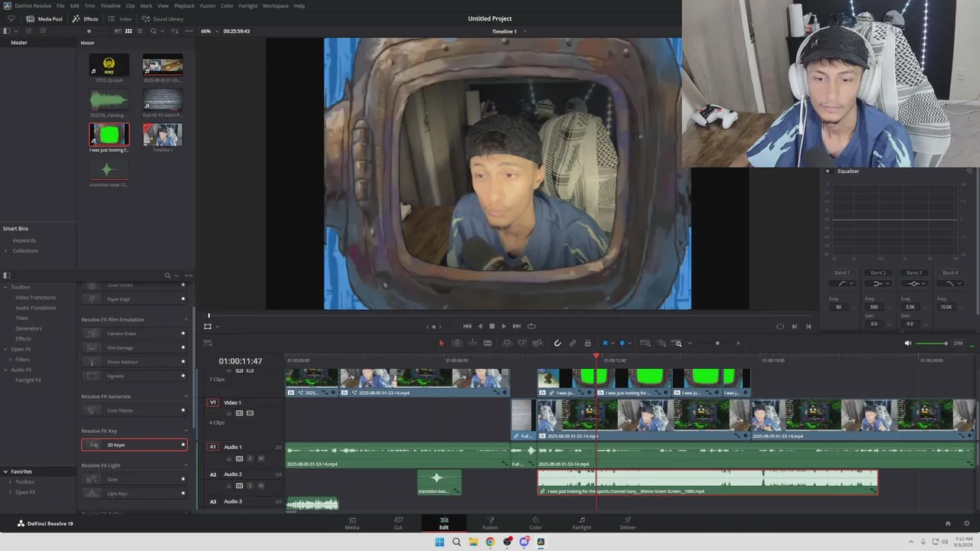980x551 pixels.
Task: Open the Media Pool panel
Action: point(44,18)
